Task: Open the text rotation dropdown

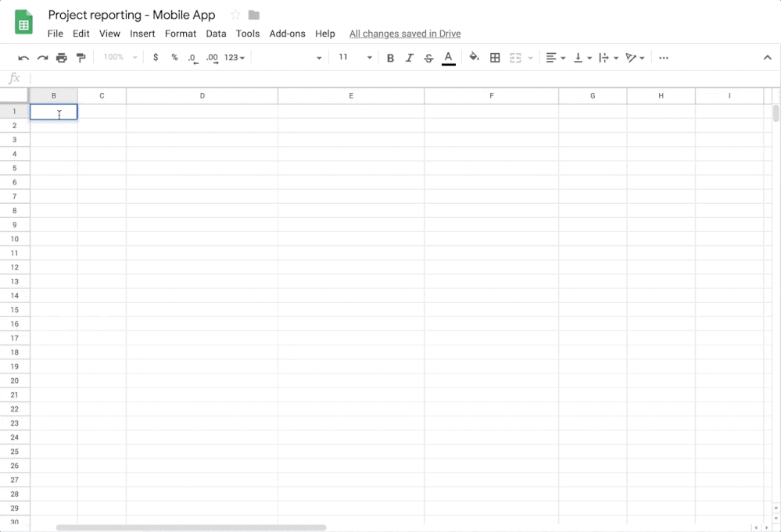Action: tap(635, 58)
